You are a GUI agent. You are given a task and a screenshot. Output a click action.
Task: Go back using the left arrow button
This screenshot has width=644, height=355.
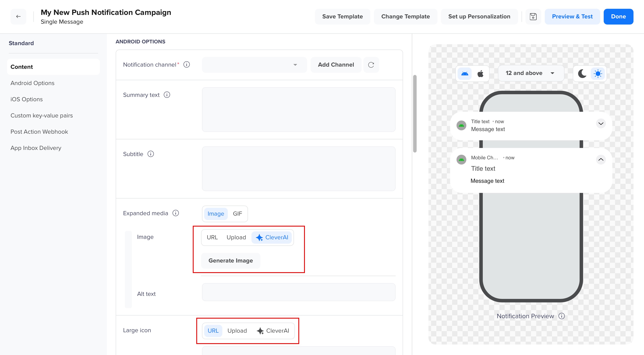(18, 16)
